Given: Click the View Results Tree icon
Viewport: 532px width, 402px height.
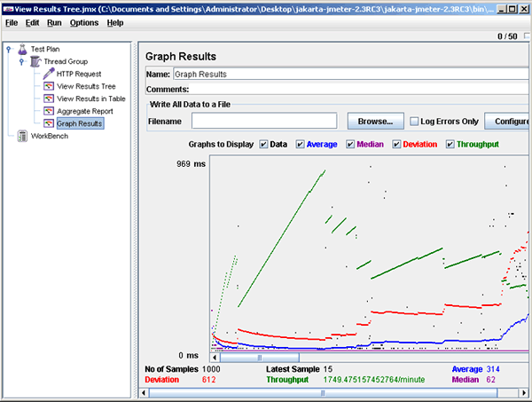Looking at the screenshot, I should (x=48, y=86).
